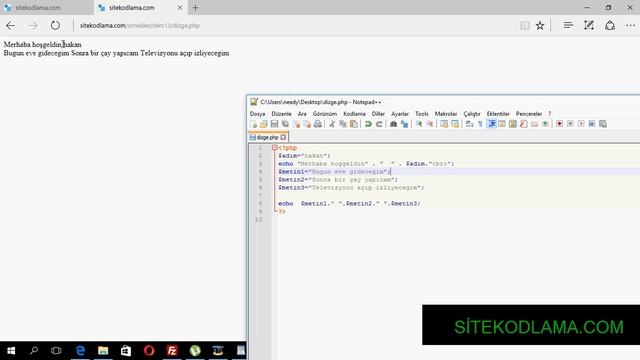The image size is (640, 360).
Task: Open the Dosya menu in Notepad++
Action: pyautogui.click(x=258, y=114)
